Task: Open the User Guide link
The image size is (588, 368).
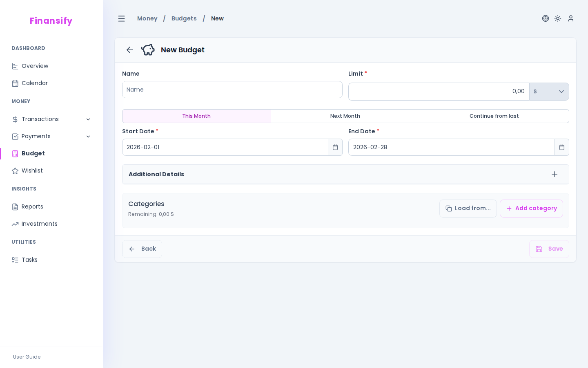Action: click(x=27, y=357)
